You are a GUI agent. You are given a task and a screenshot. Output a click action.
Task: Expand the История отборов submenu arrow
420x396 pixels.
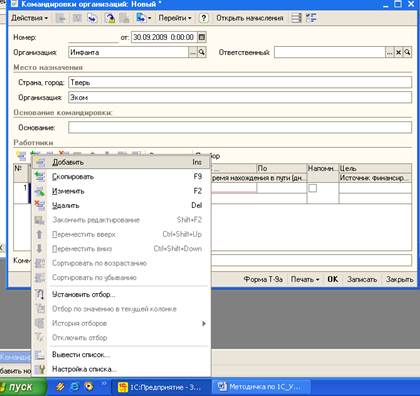tap(204, 323)
